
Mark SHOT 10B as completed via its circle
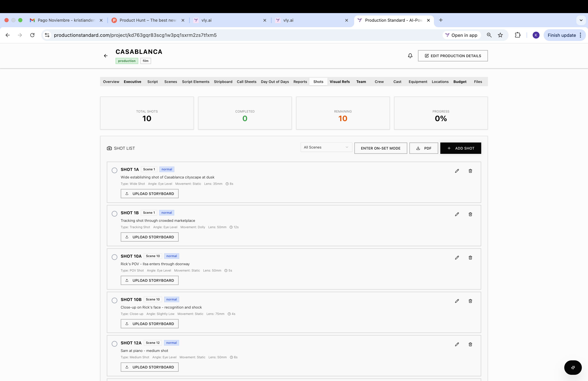pos(114,300)
